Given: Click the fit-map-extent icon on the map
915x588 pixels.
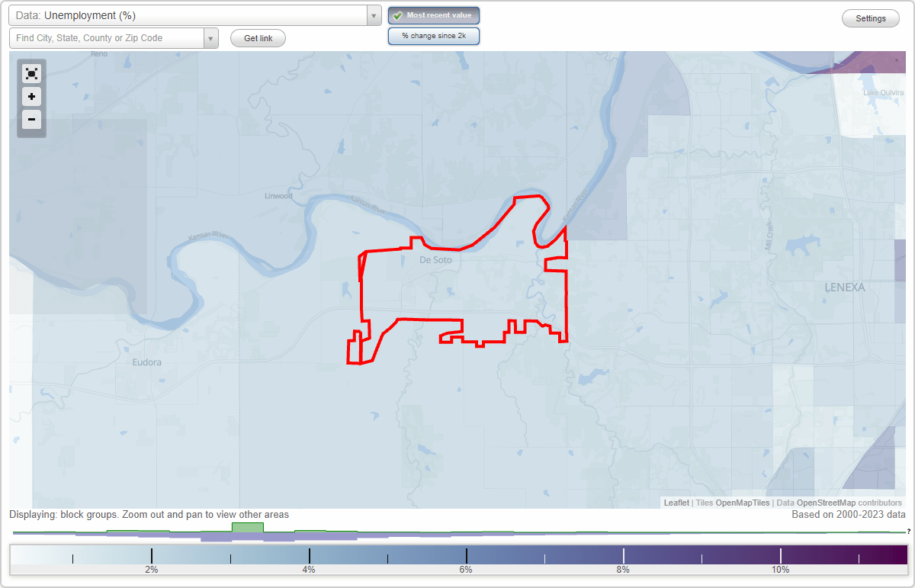Looking at the screenshot, I should [x=31, y=73].
